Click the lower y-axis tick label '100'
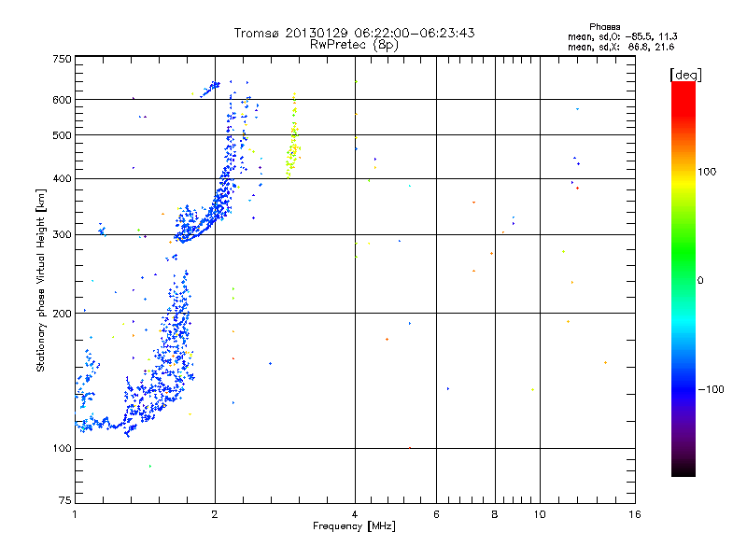This screenshot has height=560, width=747. coord(62,449)
